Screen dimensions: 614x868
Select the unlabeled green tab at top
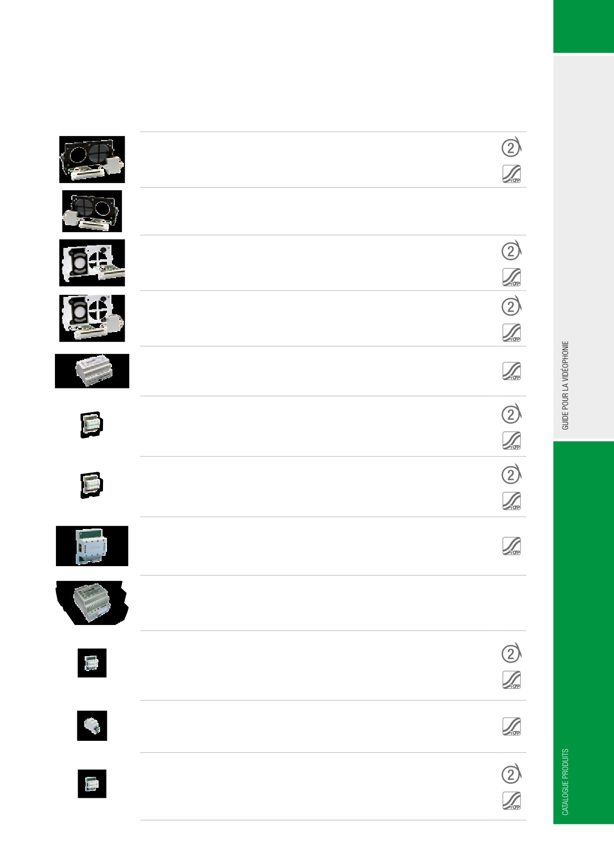pos(583,26)
